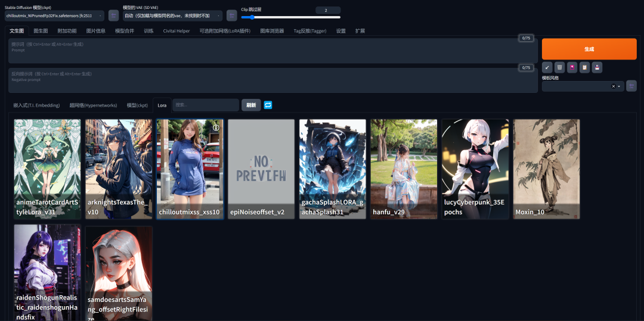Focus the 提示词 Prompt text area
Viewport: 644px width, 321px height.
(x=273, y=51)
